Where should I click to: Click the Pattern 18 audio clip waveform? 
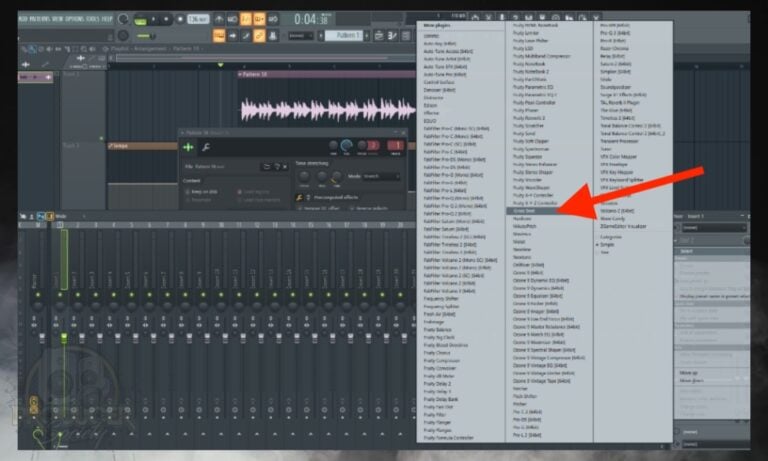327,109
